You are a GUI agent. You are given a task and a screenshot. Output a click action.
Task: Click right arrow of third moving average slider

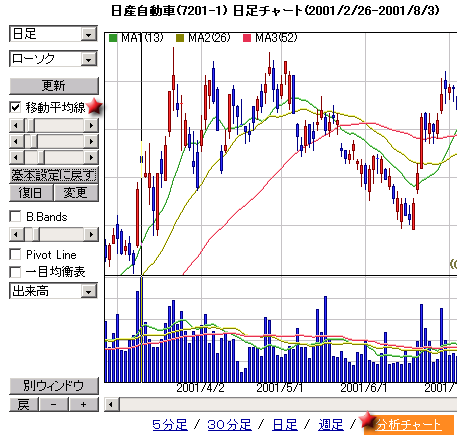pos(91,157)
